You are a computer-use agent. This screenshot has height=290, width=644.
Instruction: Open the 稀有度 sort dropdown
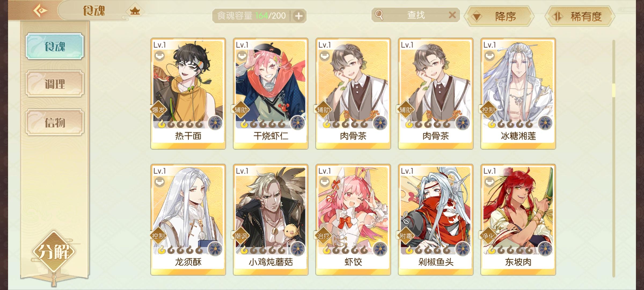pyautogui.click(x=580, y=17)
